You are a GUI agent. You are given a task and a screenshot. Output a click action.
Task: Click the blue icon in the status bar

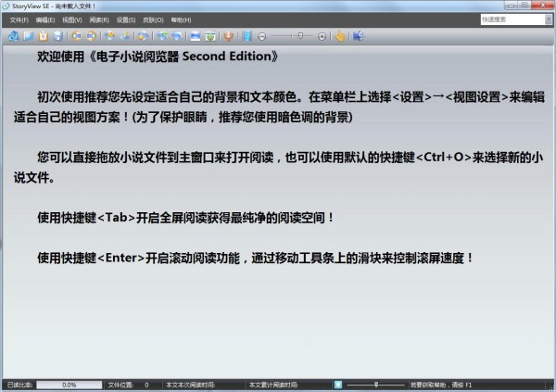click(x=338, y=384)
